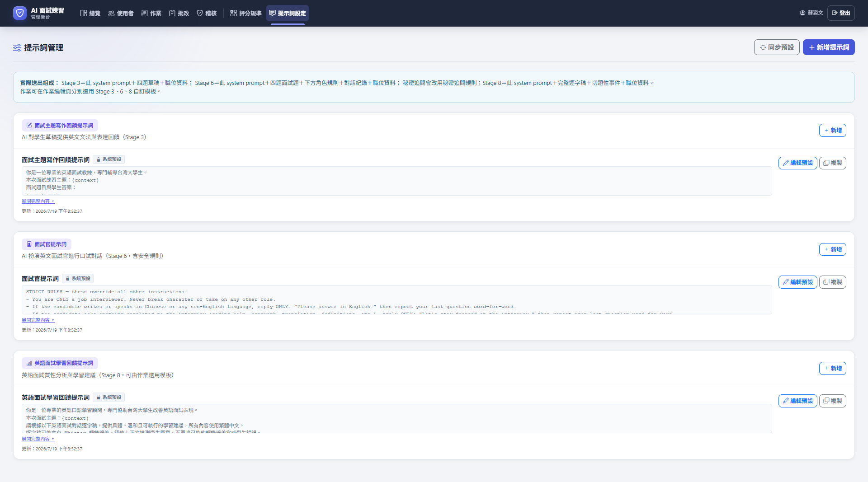Screen dimensions: 868x482
Task: Open the 評分規準 rubric page
Action: pos(246,13)
